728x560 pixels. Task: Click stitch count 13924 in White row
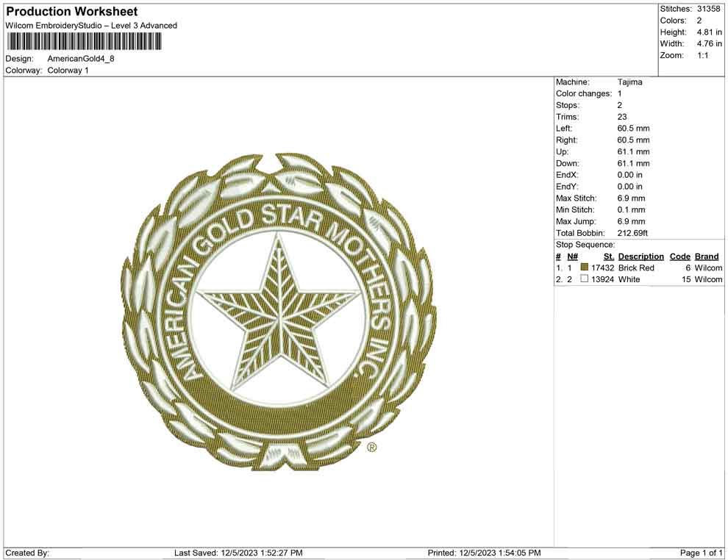pyautogui.click(x=603, y=279)
